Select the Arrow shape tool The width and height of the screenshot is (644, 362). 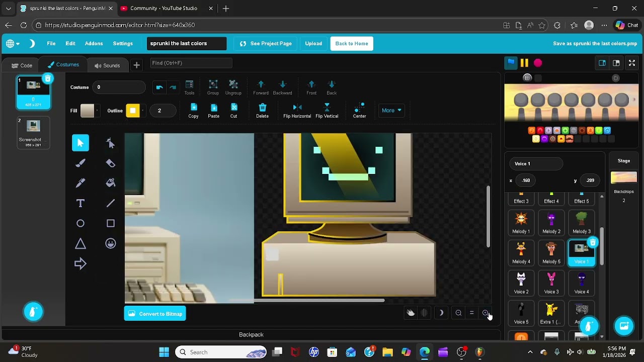[80, 263]
